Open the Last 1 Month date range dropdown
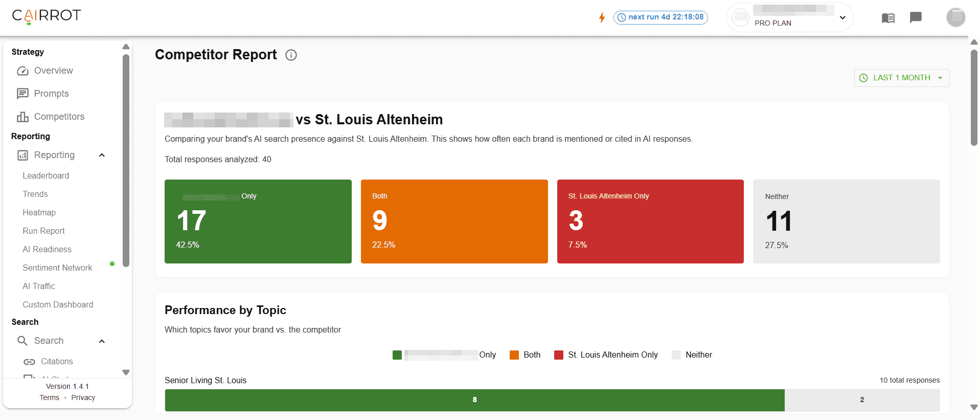 [902, 78]
